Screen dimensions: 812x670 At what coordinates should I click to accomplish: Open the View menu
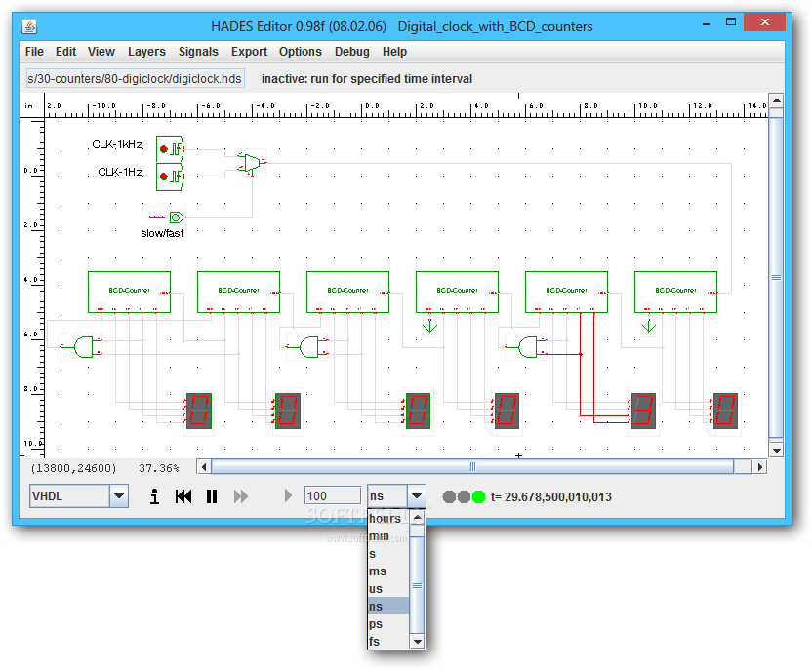coord(101,52)
